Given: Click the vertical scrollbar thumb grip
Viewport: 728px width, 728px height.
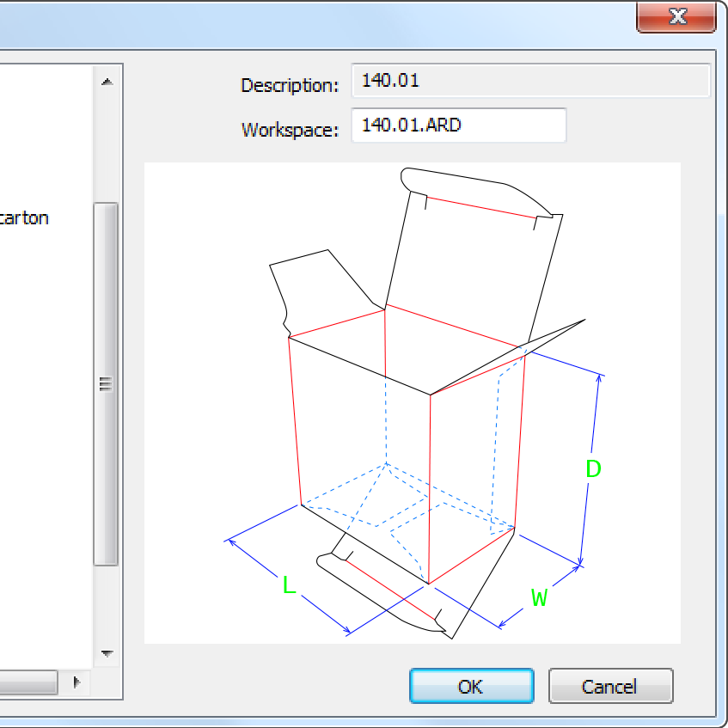Looking at the screenshot, I should pyautogui.click(x=107, y=384).
